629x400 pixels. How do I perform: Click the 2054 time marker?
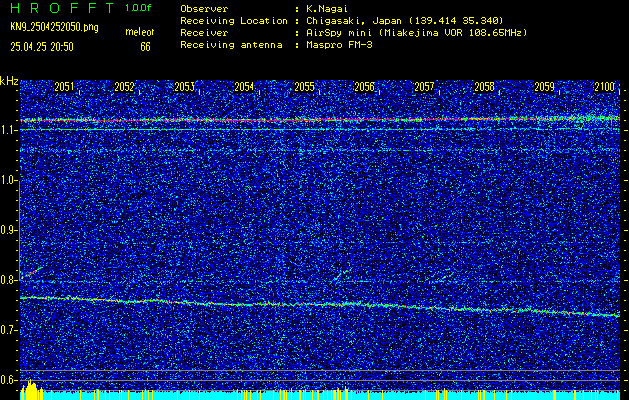pos(244,87)
